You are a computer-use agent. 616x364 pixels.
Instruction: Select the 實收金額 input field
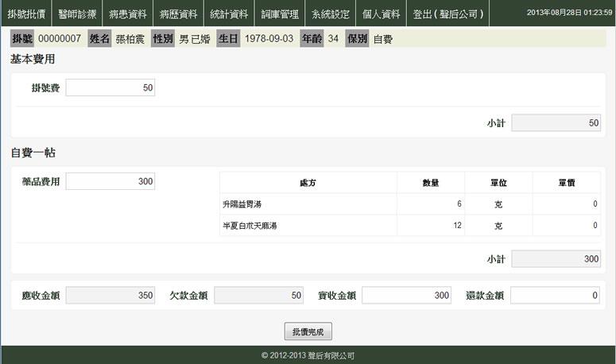(406, 295)
